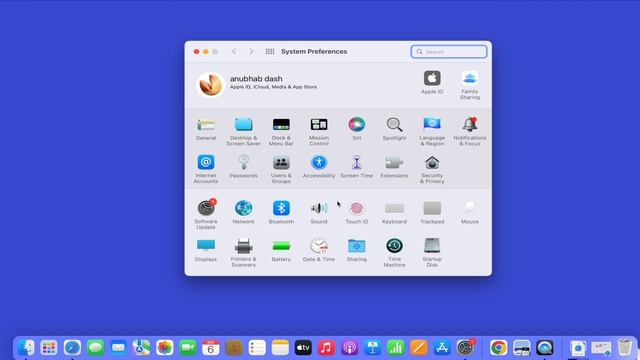640x360 pixels.
Task: Click the forward navigation arrow
Action: tap(251, 51)
